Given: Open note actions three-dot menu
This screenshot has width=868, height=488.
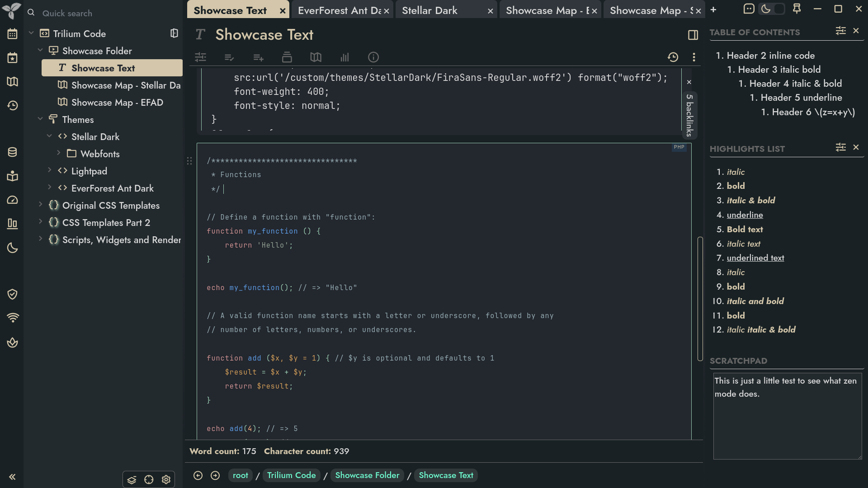Looking at the screenshot, I should coord(694,57).
